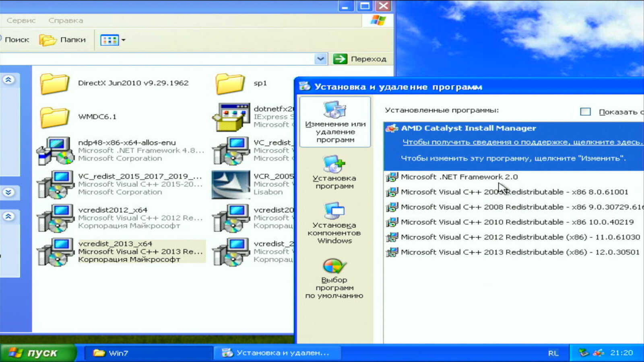Open Установка компонентов Windows section
This screenshot has width=644, height=362.
[334, 223]
